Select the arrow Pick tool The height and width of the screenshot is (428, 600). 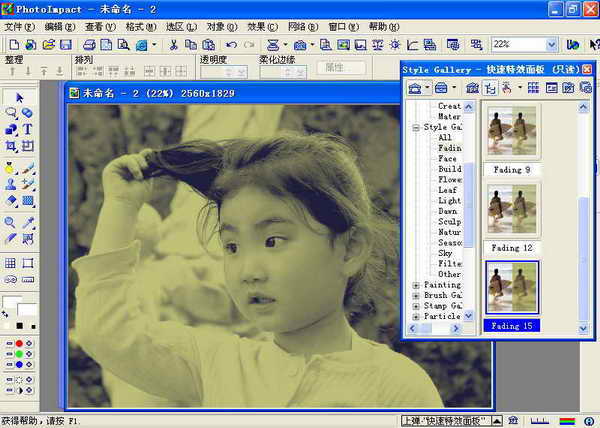pyautogui.click(x=19, y=97)
